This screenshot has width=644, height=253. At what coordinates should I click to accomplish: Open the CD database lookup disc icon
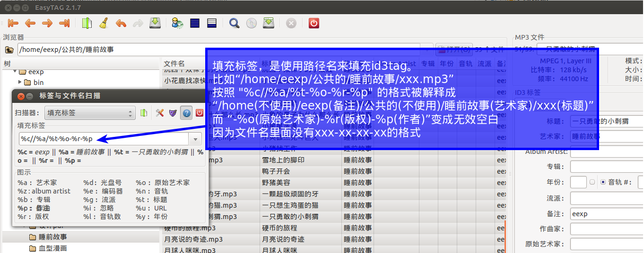pos(251,23)
